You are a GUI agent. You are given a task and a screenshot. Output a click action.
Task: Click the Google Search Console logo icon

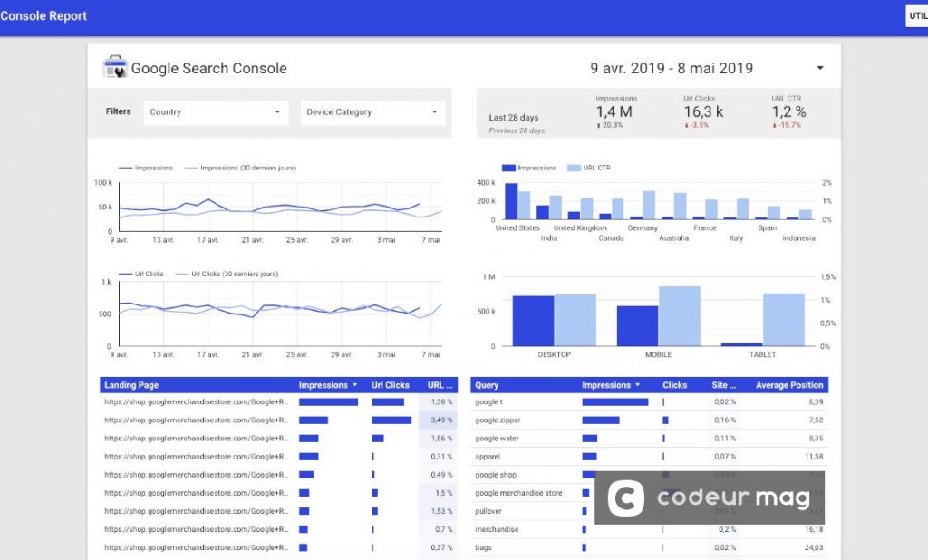click(x=115, y=67)
